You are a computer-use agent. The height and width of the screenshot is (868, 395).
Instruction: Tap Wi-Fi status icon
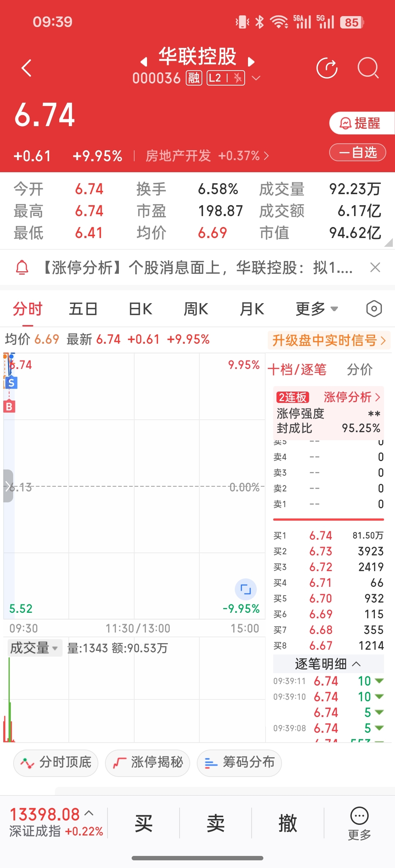279,22
